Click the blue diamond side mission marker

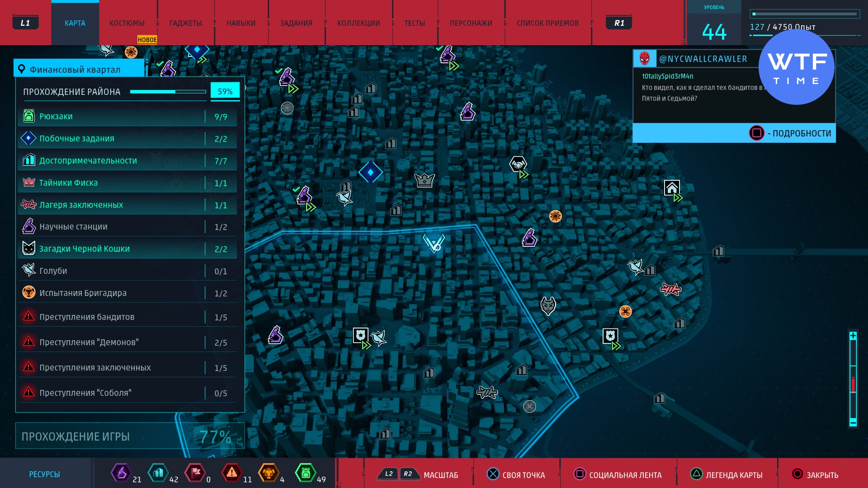point(370,172)
